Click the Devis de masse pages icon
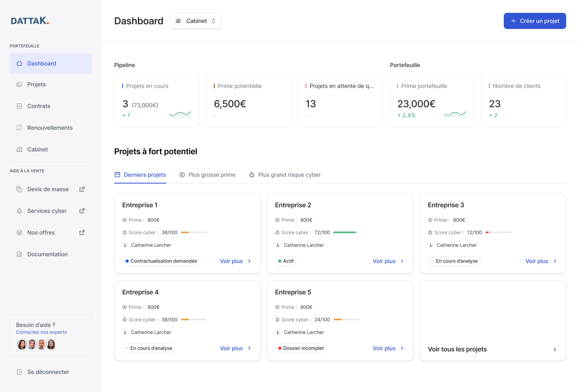The height and width of the screenshot is (392, 579). (x=19, y=189)
